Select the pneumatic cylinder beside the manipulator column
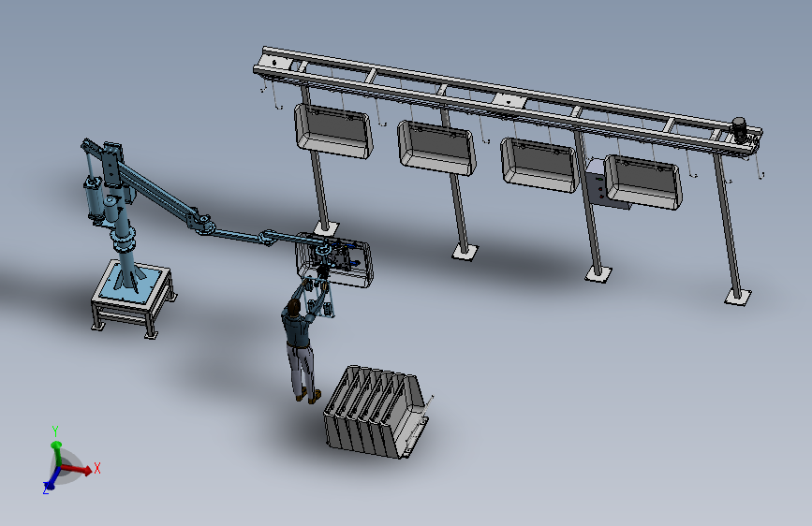The width and height of the screenshot is (812, 526). [92, 199]
